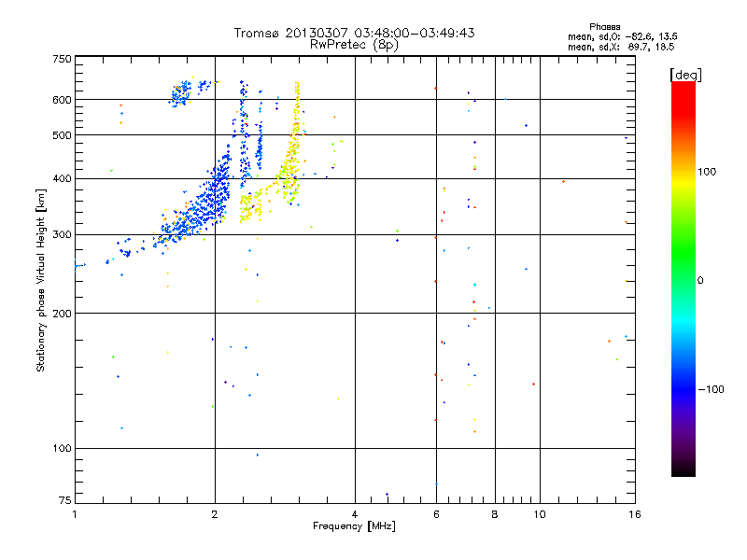
Task: Click y-axis tick label '75'
Action: click(x=65, y=500)
